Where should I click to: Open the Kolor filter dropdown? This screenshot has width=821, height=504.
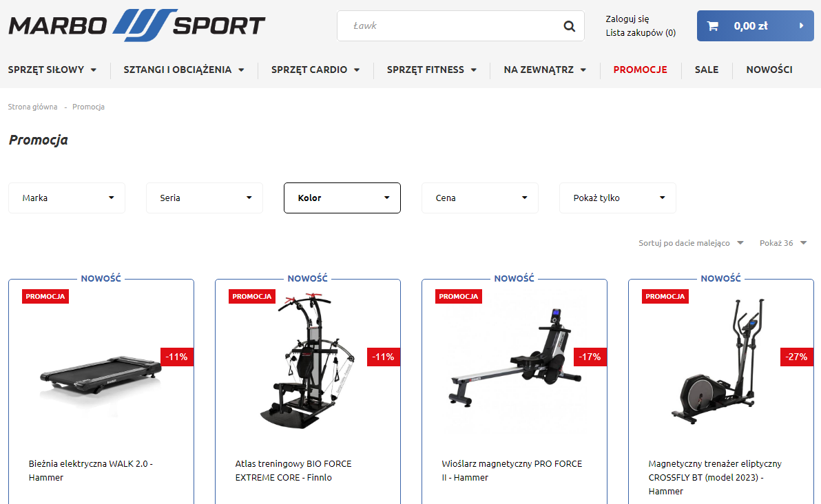342,198
